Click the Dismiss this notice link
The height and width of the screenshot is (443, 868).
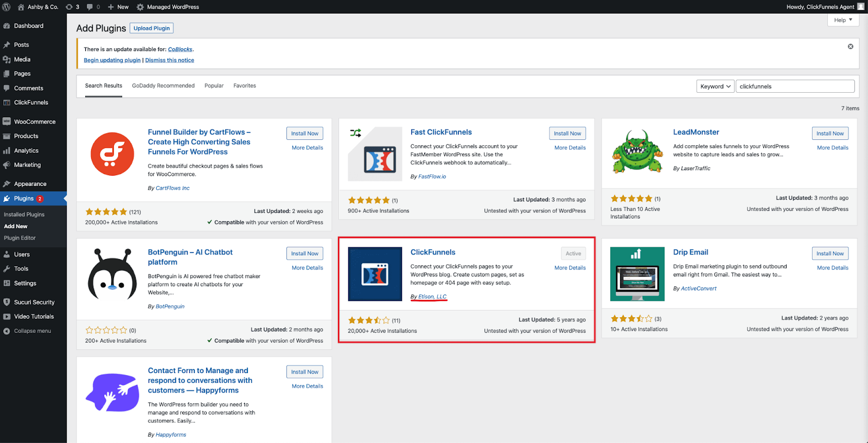170,60
